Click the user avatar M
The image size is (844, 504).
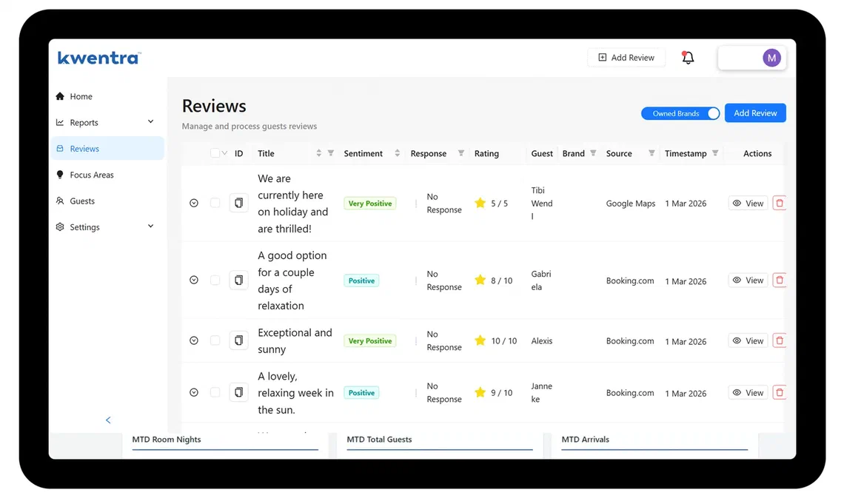(771, 58)
